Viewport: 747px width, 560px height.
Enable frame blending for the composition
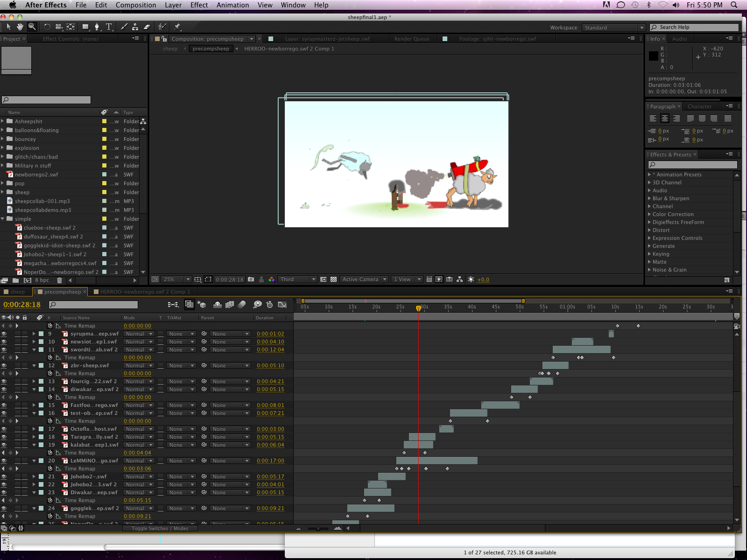230,305
